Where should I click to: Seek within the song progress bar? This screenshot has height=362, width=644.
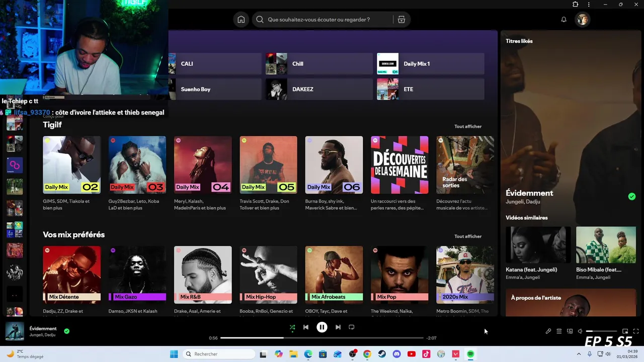(322, 338)
